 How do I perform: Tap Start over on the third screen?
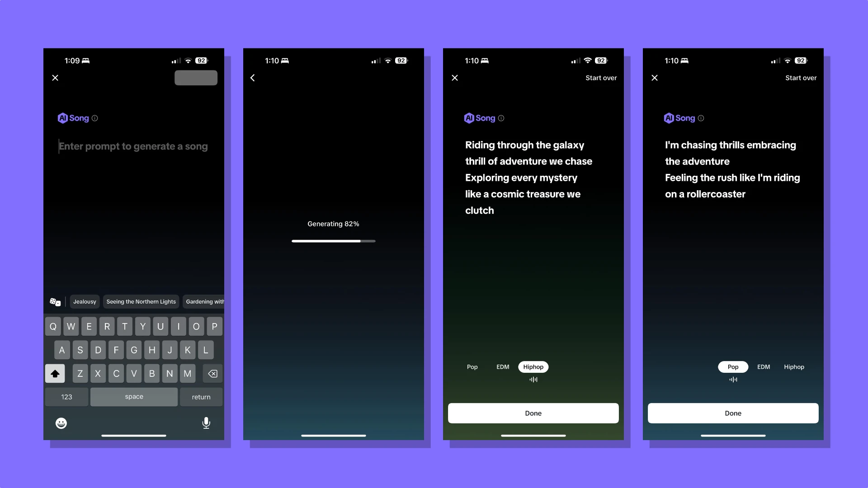coord(601,77)
